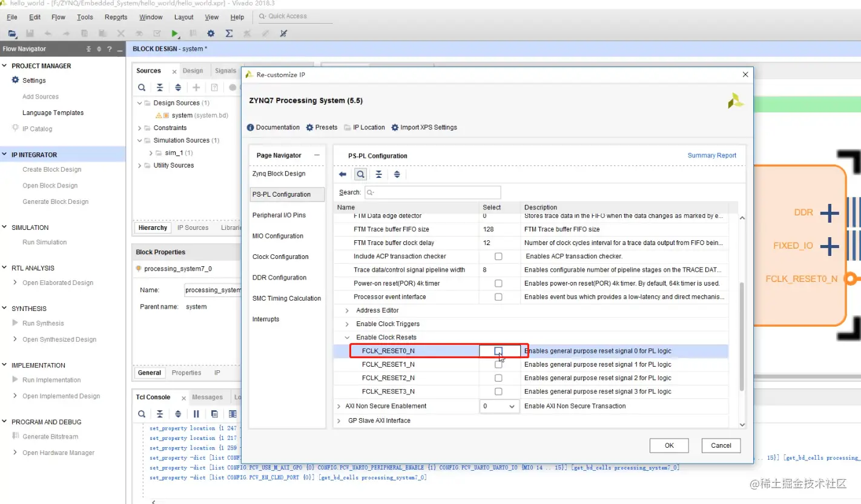Image resolution: width=861 pixels, height=504 pixels.
Task: Switch to the Messages tab
Action: [x=208, y=398]
